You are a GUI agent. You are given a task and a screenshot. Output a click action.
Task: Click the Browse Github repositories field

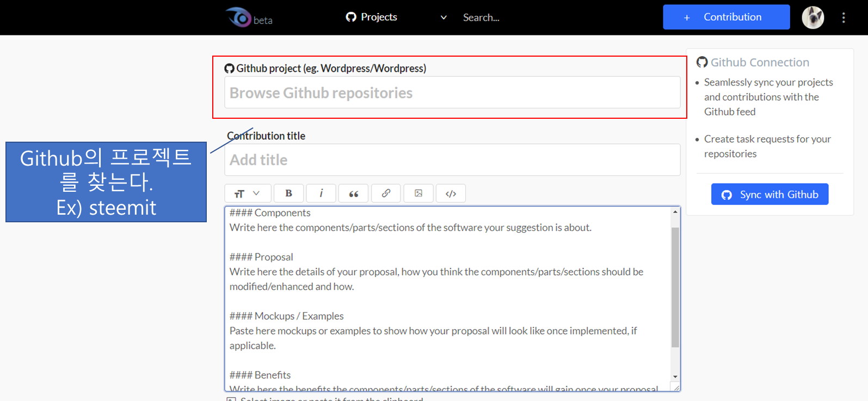point(452,93)
